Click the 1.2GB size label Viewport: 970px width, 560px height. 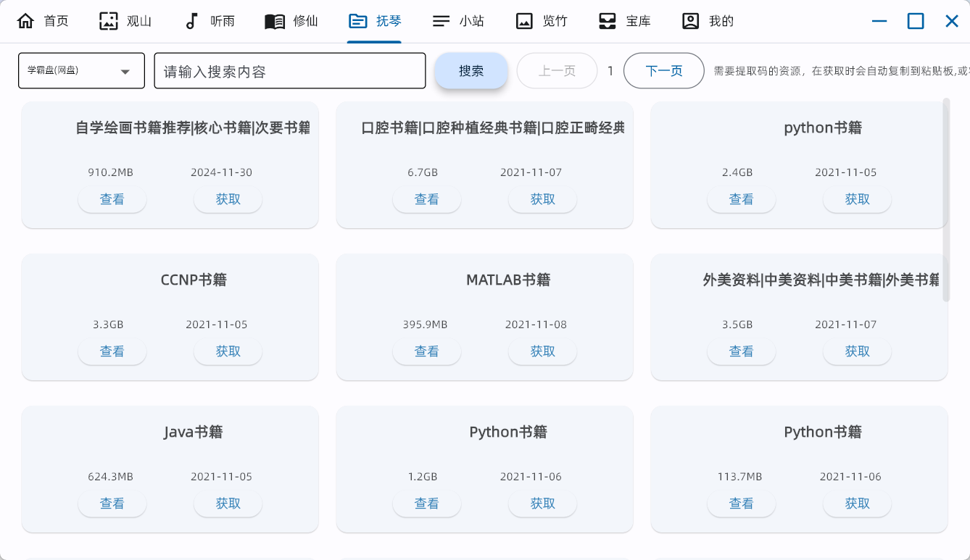[x=423, y=477]
